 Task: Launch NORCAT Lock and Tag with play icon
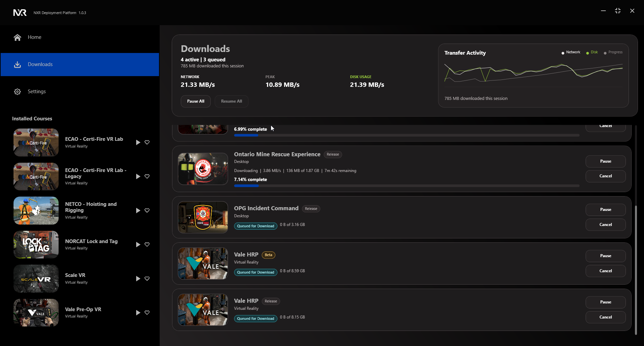[x=138, y=245]
